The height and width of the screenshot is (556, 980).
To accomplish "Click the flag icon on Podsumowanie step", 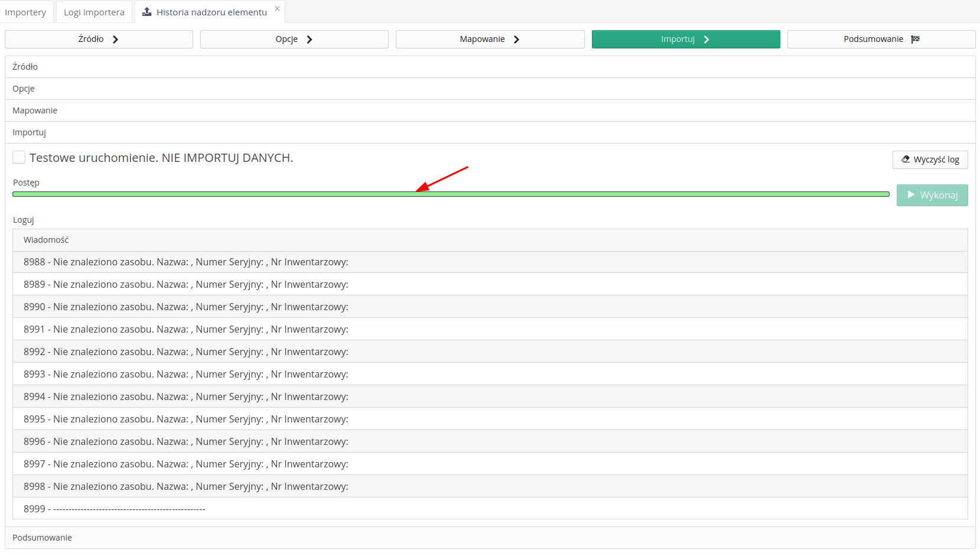I will [916, 38].
